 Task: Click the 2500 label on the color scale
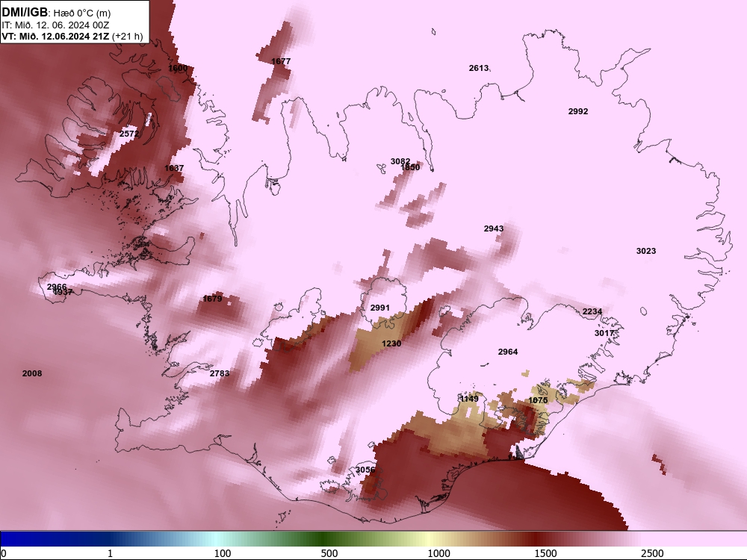coord(652,553)
